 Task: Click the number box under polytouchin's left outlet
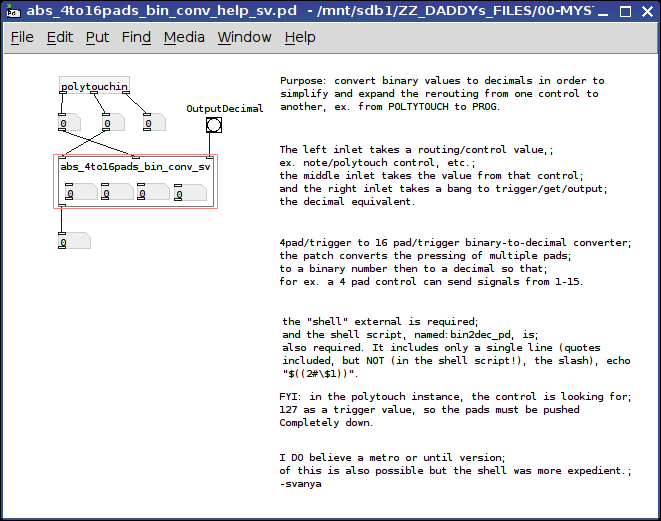click(x=70, y=122)
